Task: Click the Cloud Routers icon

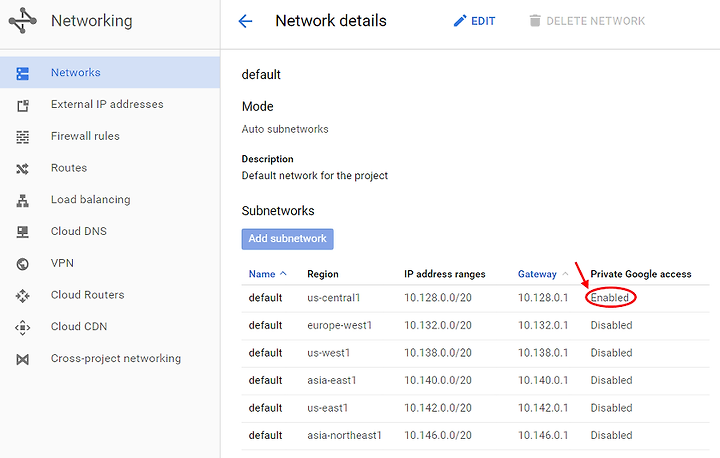Action: pos(22,295)
